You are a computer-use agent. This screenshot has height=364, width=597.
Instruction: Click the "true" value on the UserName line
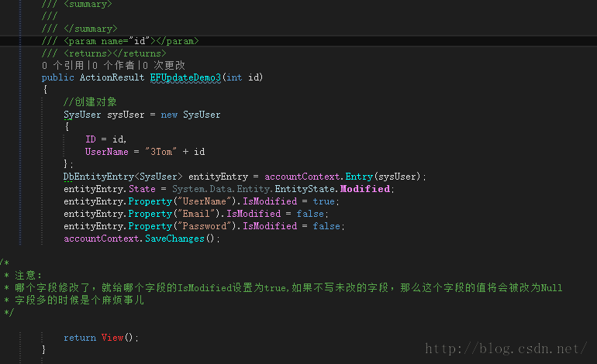pos(323,201)
